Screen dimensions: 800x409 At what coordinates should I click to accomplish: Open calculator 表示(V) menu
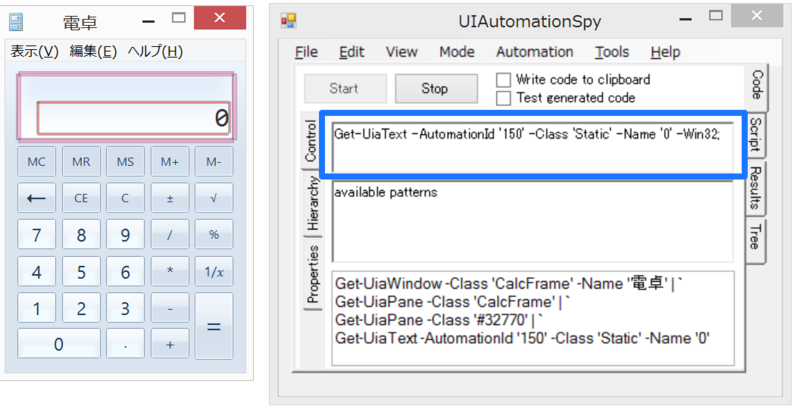click(35, 52)
